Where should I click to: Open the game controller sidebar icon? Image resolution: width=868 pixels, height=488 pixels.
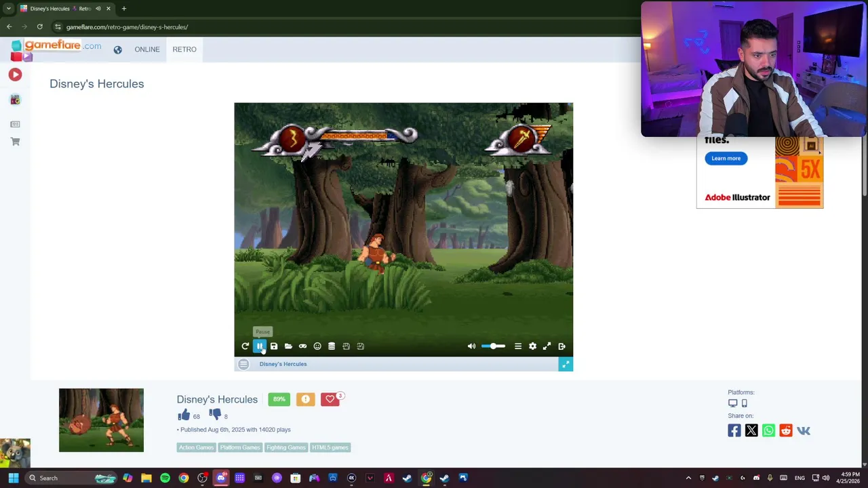(15, 100)
